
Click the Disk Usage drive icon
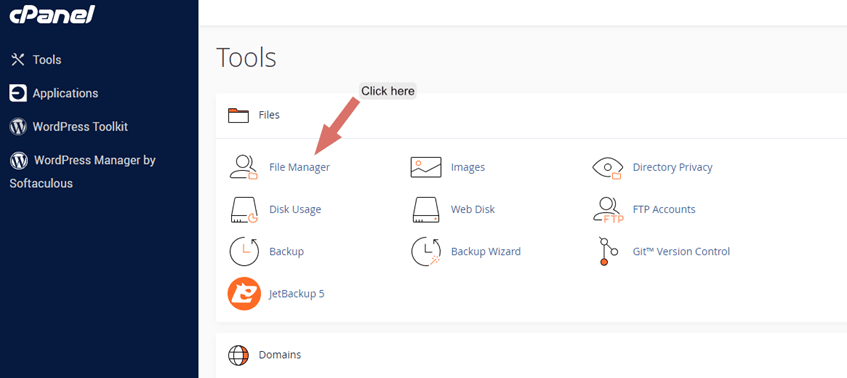point(244,210)
